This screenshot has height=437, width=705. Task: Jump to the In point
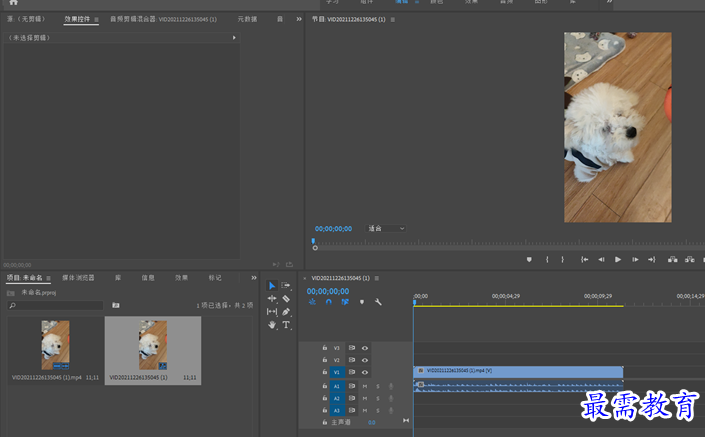584,259
